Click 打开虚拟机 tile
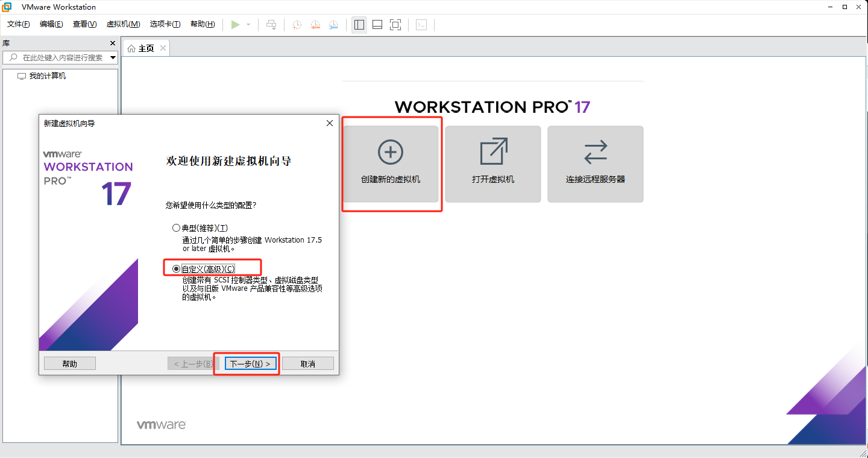 [493, 164]
